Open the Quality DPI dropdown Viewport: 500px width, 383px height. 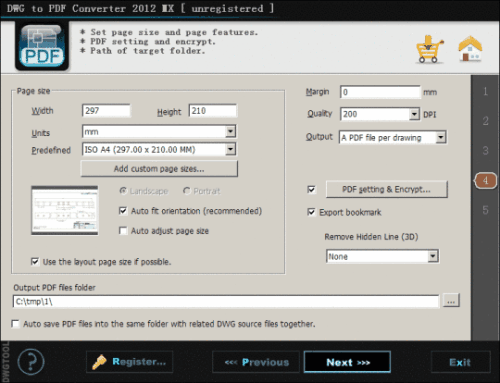click(x=414, y=114)
